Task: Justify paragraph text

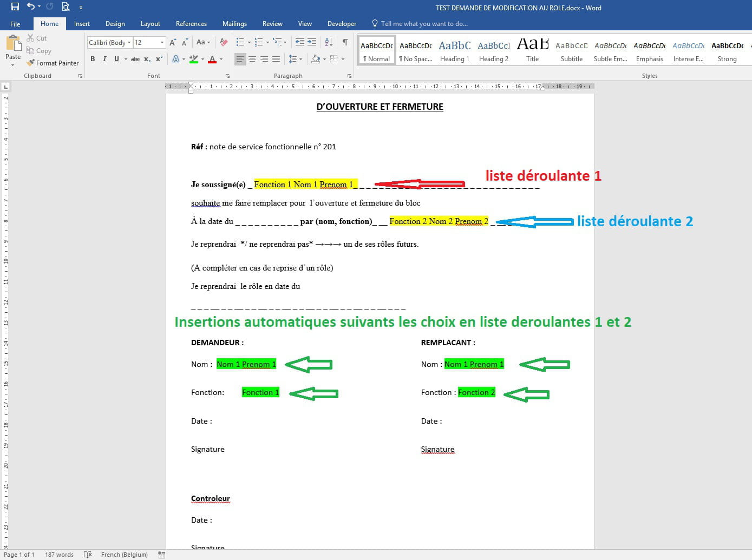Action: (276, 59)
